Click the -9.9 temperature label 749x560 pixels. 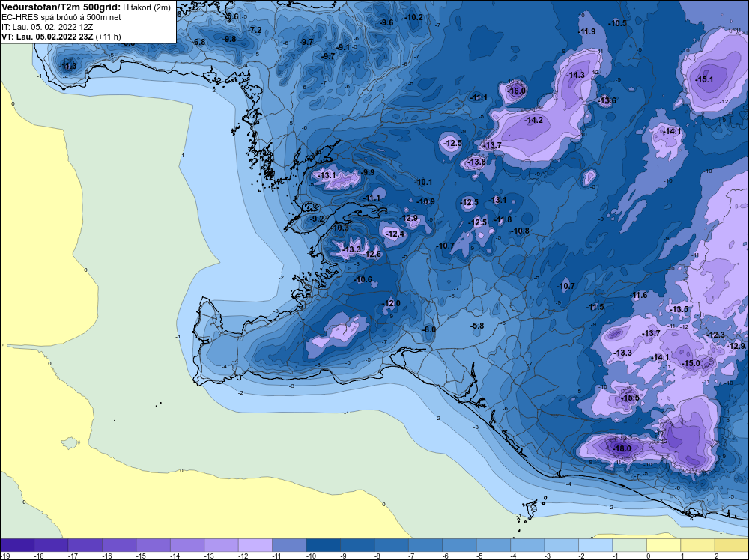click(x=367, y=172)
